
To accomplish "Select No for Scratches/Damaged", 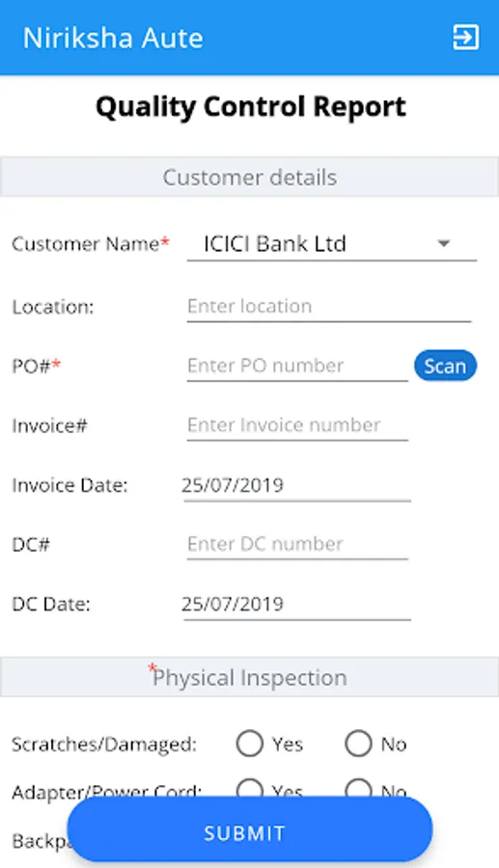I will click(358, 744).
